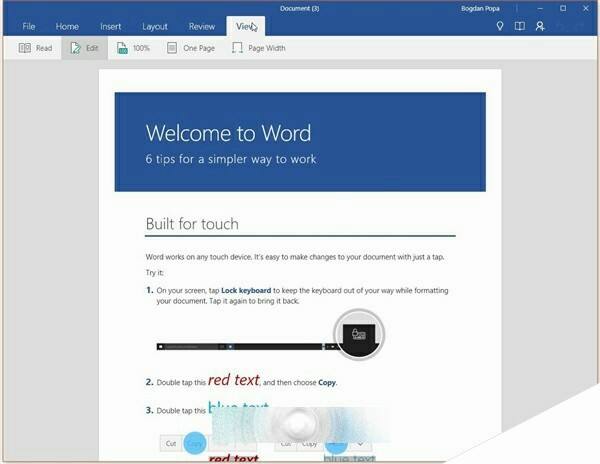Click the Built for touch heading
Viewport: 600px width, 464px height.
pyautogui.click(x=191, y=223)
